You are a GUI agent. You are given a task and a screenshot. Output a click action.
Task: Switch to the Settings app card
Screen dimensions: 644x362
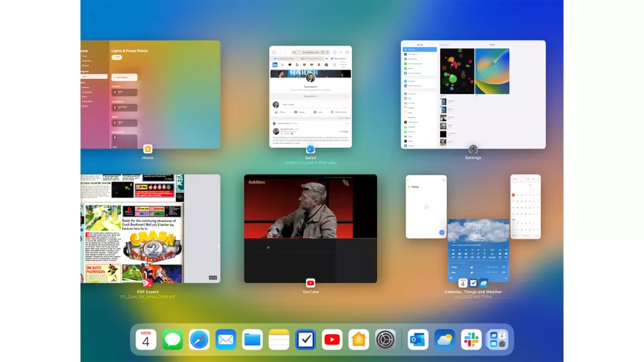473,94
